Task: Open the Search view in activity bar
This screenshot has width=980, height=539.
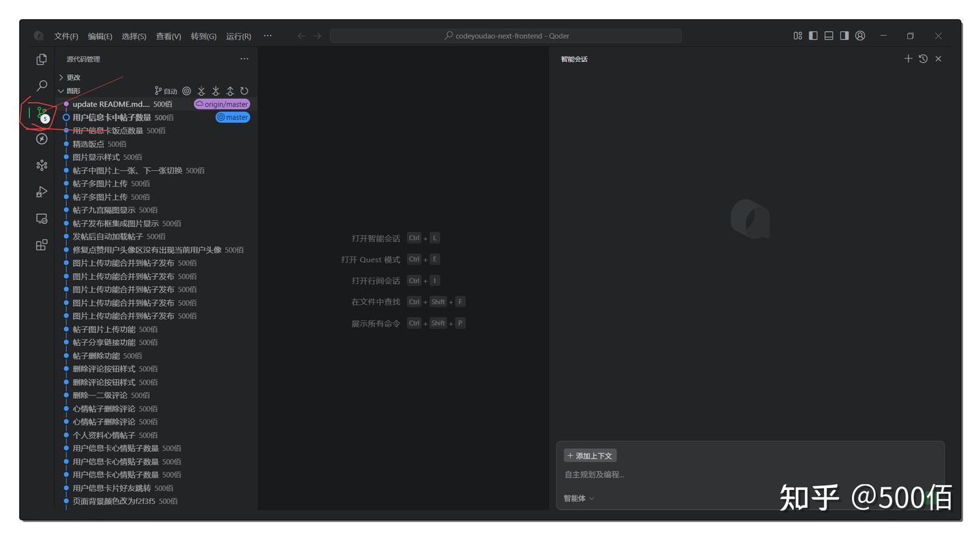Action: point(42,86)
